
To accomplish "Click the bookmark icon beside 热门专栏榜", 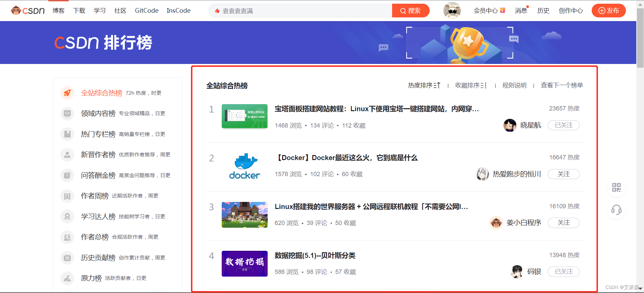I will point(67,134).
